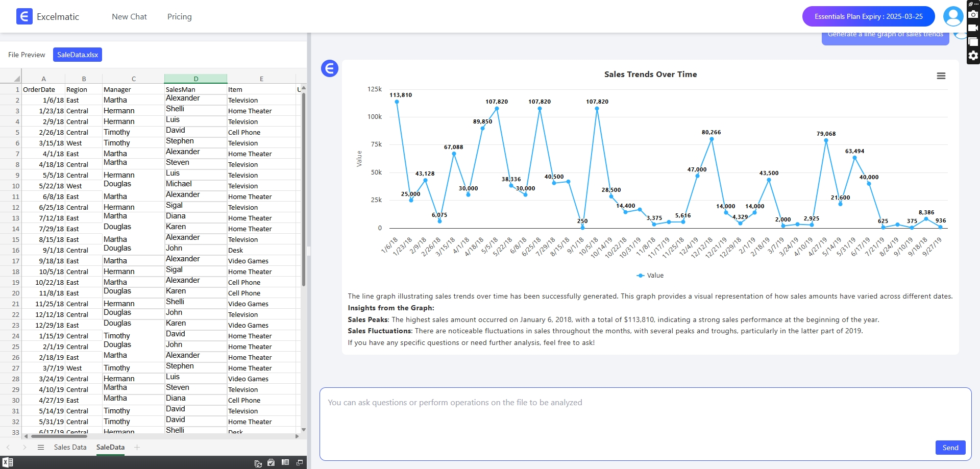Go to next sheet arrow
The width and height of the screenshot is (980, 469).
(24, 447)
